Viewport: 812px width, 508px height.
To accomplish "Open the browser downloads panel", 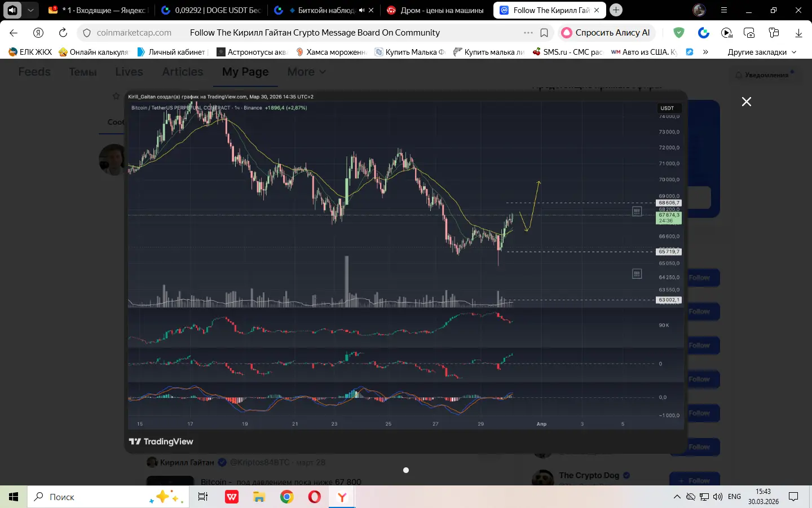I will coord(798,33).
